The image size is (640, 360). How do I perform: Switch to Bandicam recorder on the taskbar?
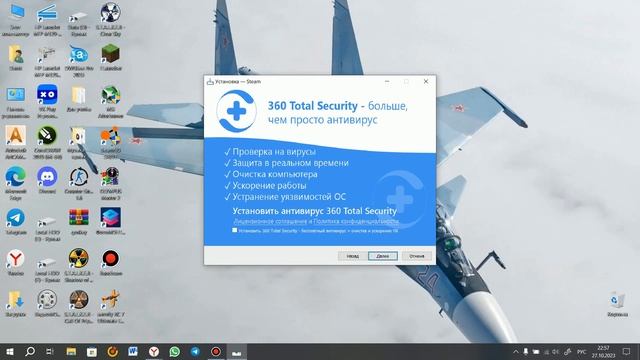click(x=216, y=351)
